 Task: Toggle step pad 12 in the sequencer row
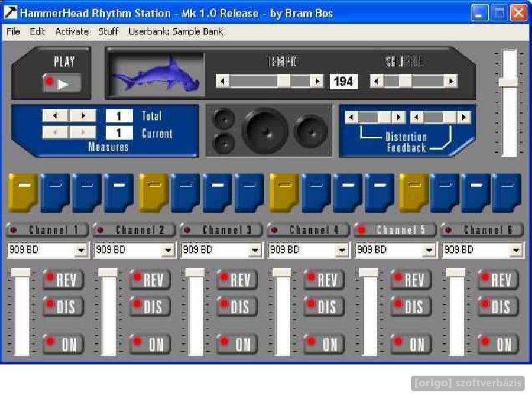click(380, 193)
